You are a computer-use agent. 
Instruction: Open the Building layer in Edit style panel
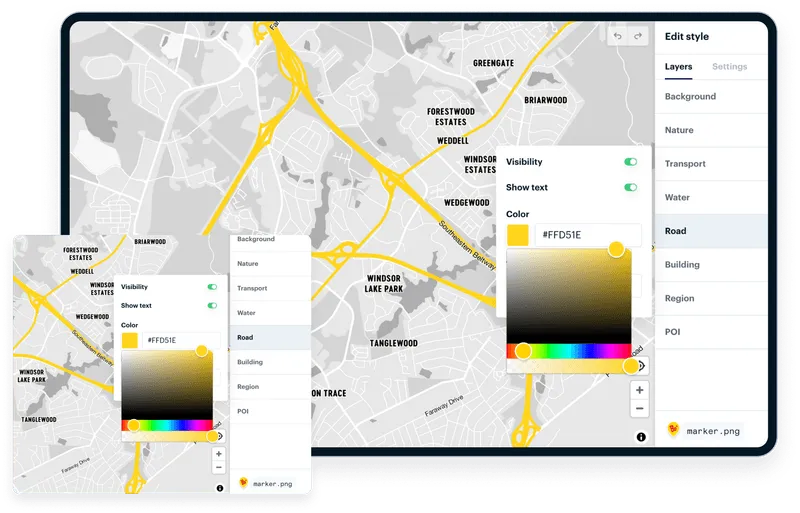click(x=682, y=265)
